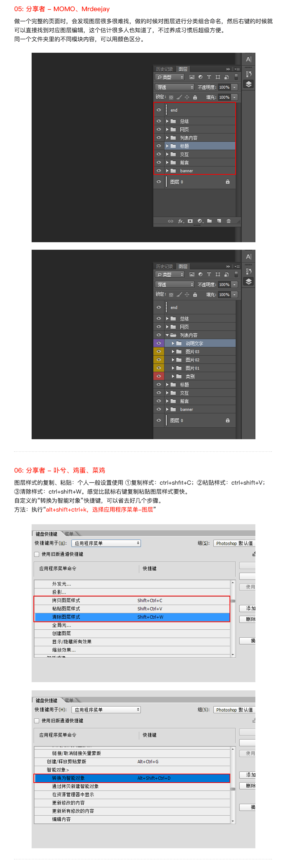Image resolution: width=287 pixels, height=868 pixels.
Task: Click 添加 button in dialog listing 清除图层样式
Action: tap(247, 609)
